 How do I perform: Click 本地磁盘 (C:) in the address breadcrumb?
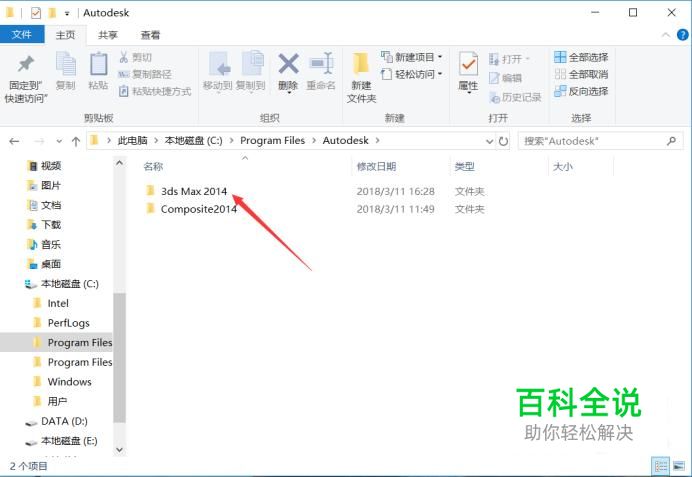coord(193,141)
